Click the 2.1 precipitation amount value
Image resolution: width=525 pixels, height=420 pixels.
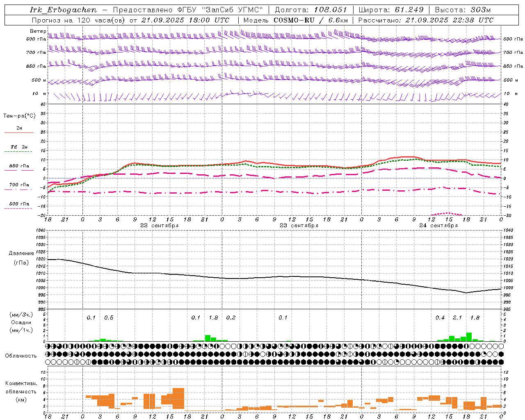[457, 318]
